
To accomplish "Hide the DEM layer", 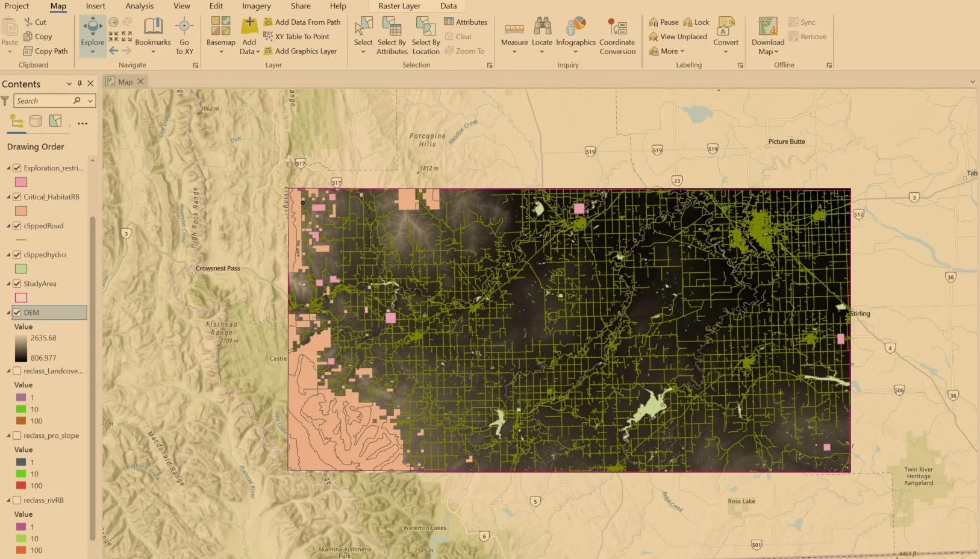I will point(16,312).
